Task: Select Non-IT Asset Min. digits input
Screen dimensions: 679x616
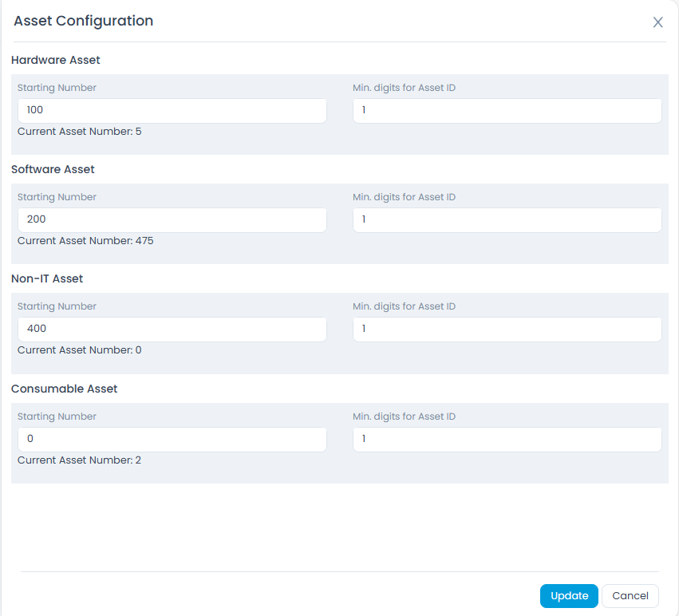Action: 507,330
